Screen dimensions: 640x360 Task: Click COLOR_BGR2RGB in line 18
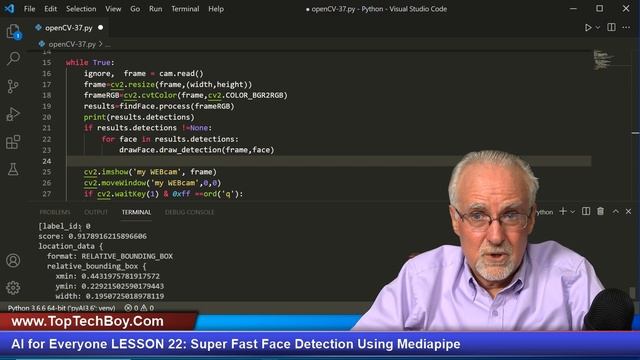[x=254, y=95]
